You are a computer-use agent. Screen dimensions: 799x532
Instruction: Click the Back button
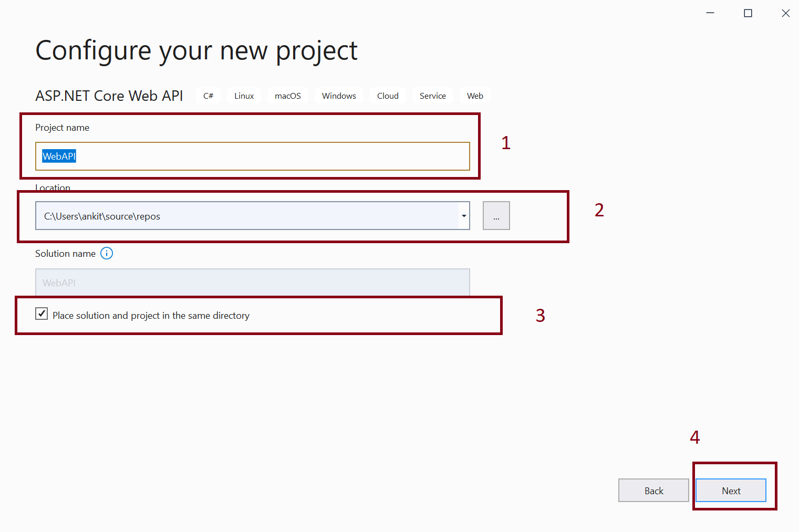tap(653, 491)
